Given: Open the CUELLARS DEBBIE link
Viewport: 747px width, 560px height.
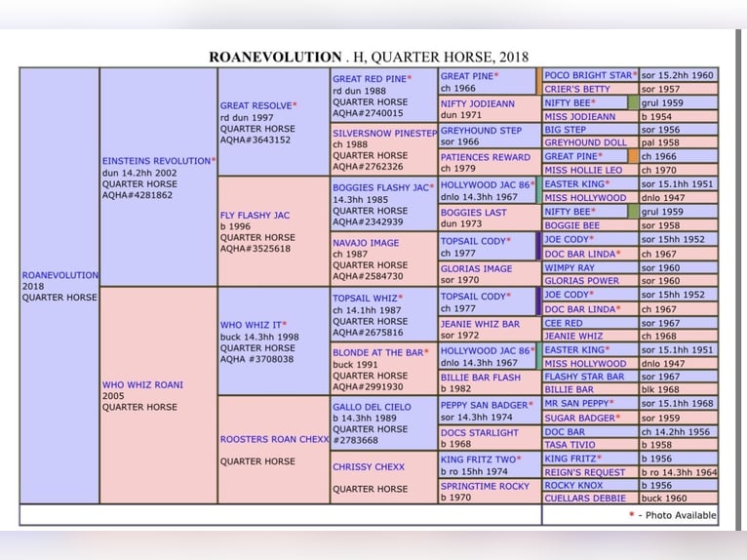Looking at the screenshot, I should 585,498.
